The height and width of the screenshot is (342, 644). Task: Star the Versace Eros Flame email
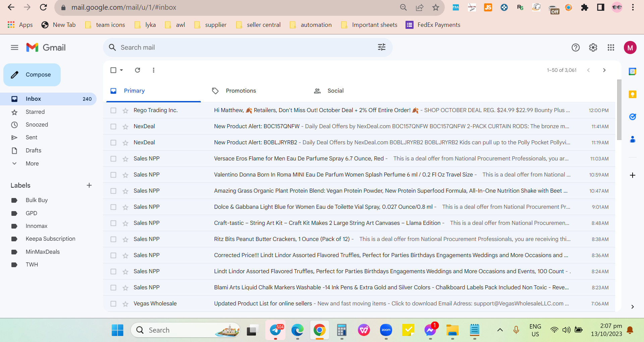(125, 159)
